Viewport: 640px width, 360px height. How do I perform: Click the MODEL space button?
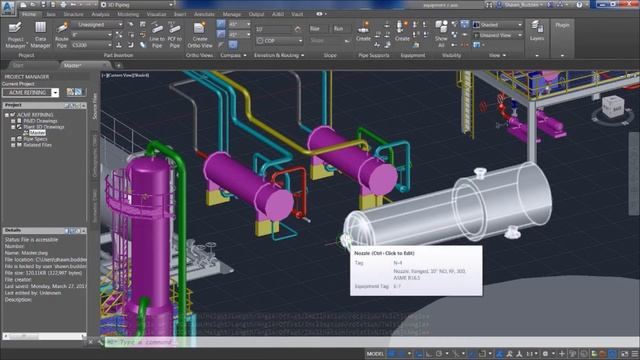[x=375, y=354]
